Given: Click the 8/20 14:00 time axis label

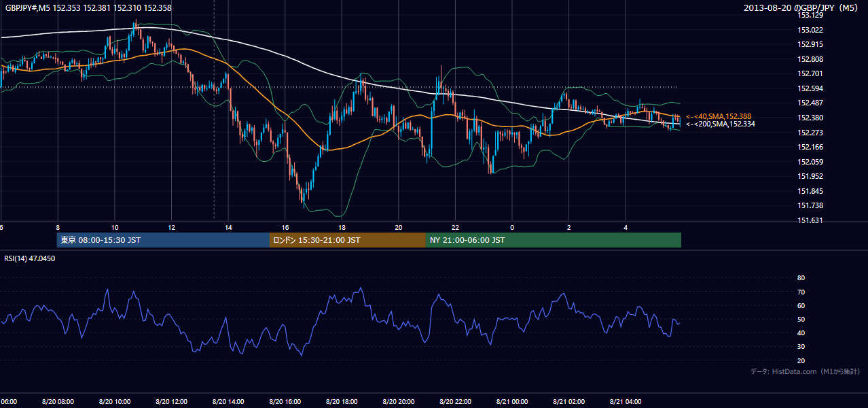Looking at the screenshot, I should (228, 402).
